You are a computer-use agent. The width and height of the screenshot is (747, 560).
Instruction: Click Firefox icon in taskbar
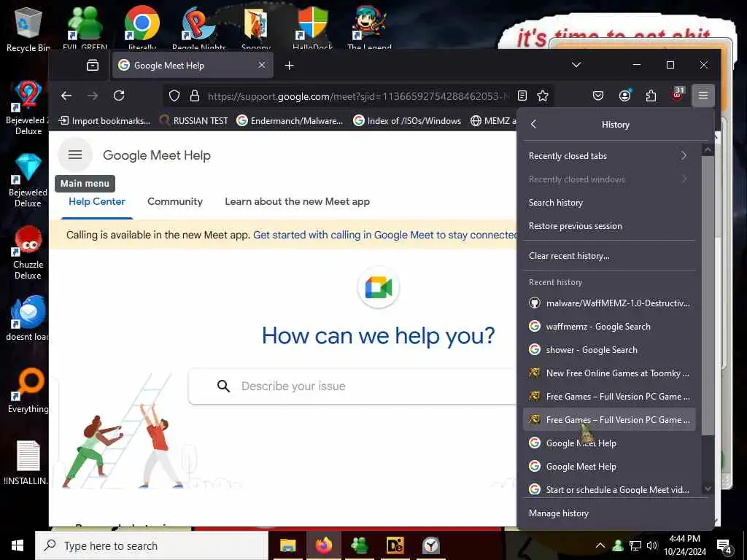click(x=323, y=545)
